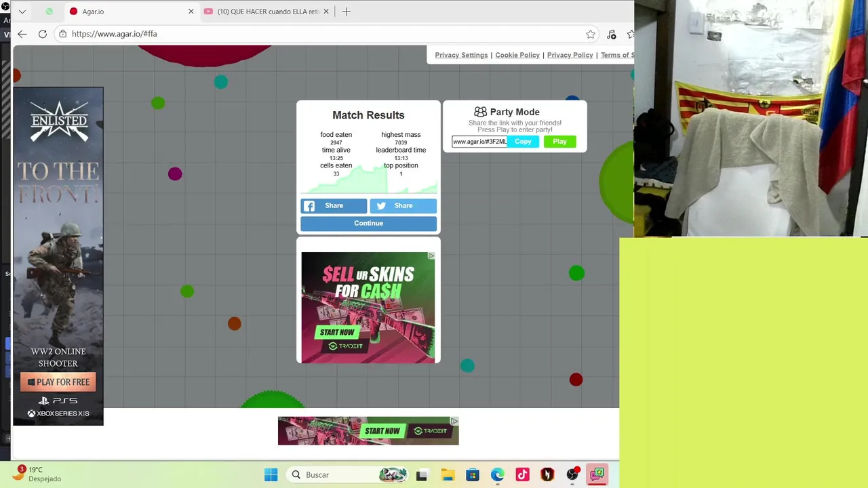Click PLAY FOR FREE in Enlisted ad
The width and height of the screenshot is (868, 488).
(x=58, y=382)
